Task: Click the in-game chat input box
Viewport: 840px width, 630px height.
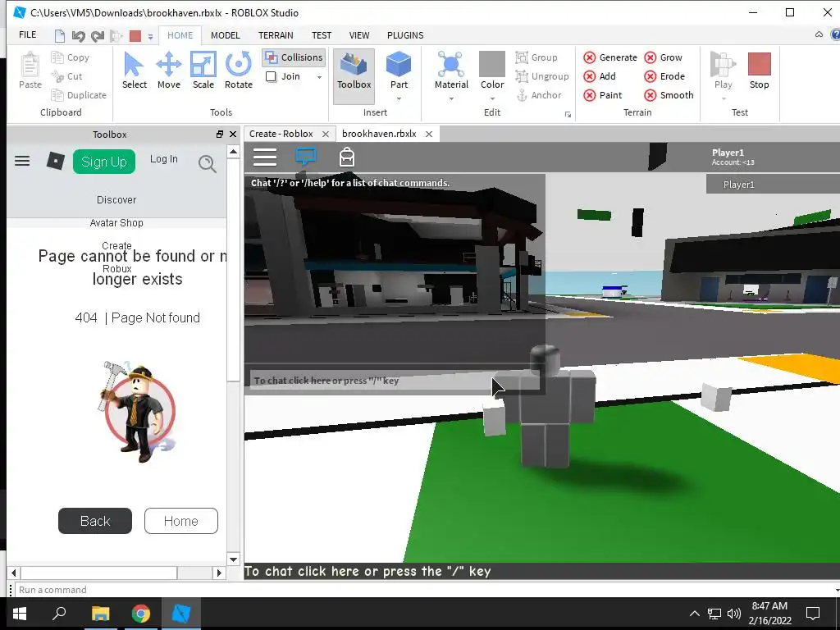Action: coord(395,381)
